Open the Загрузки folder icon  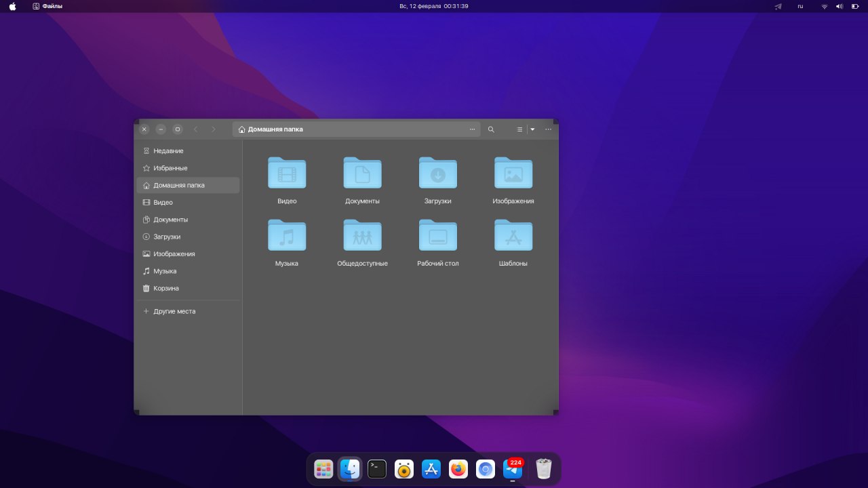coord(437,174)
